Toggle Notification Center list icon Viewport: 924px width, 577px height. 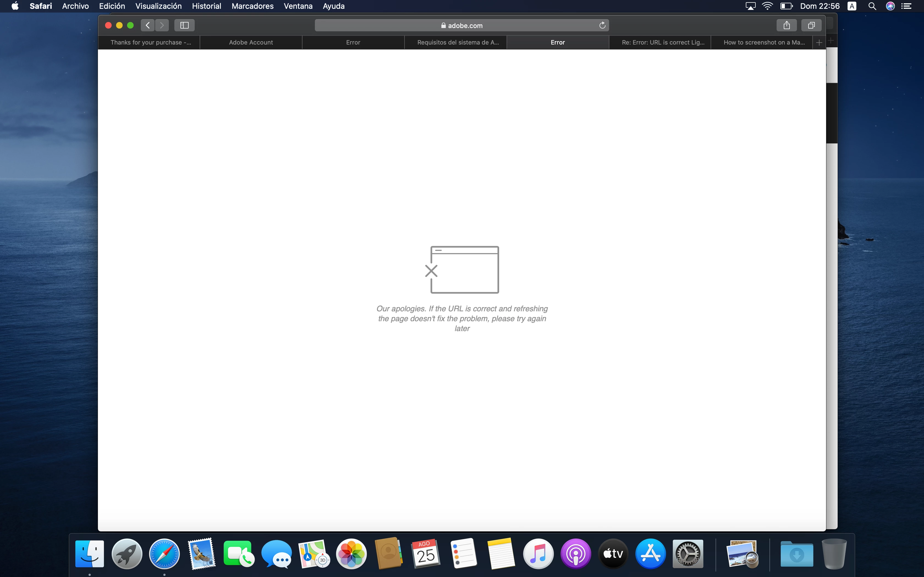(906, 6)
